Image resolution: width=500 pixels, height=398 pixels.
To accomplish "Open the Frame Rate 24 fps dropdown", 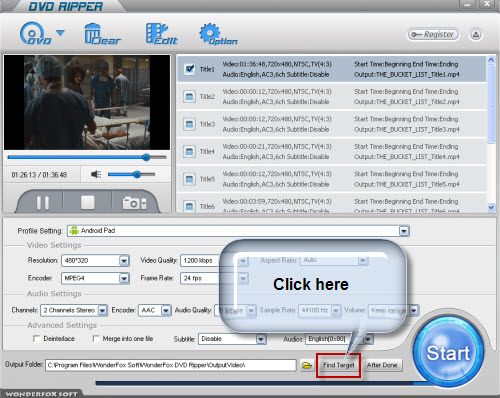I will pos(243,278).
